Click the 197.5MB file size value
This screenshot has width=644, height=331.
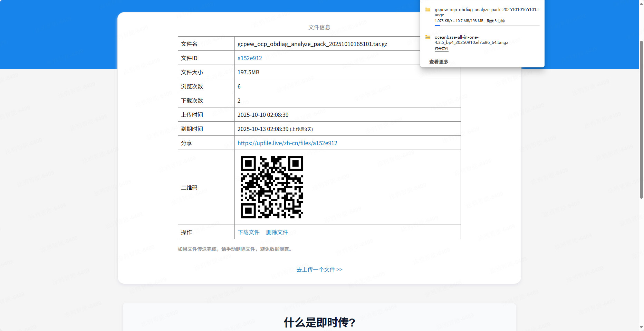248,72
